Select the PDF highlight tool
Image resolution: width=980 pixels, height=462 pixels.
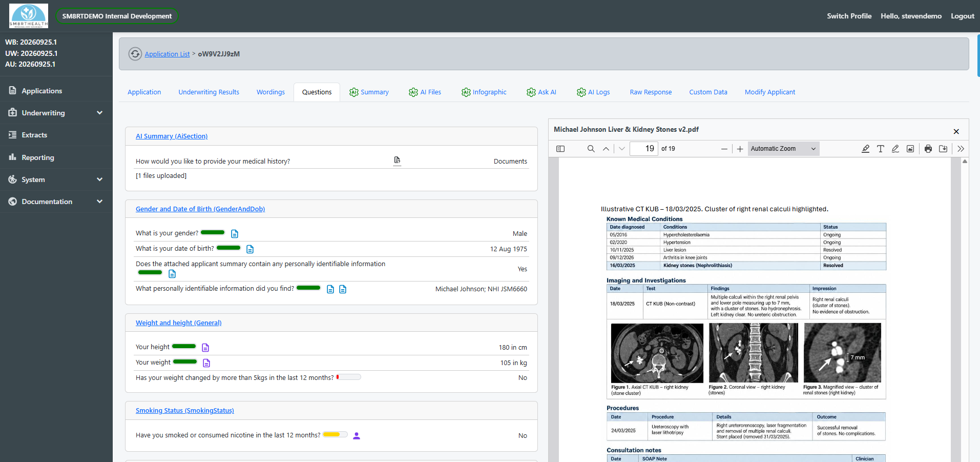tap(865, 149)
